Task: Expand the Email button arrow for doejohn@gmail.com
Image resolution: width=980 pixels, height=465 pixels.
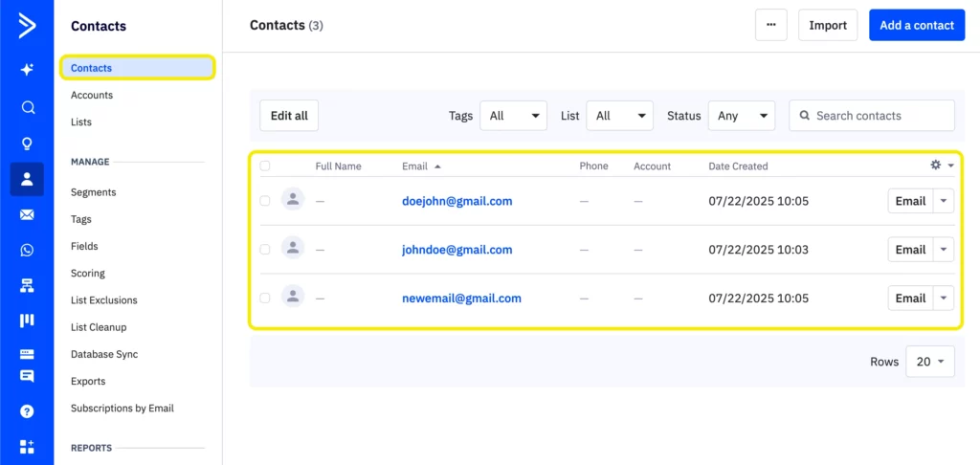Action: (x=944, y=201)
